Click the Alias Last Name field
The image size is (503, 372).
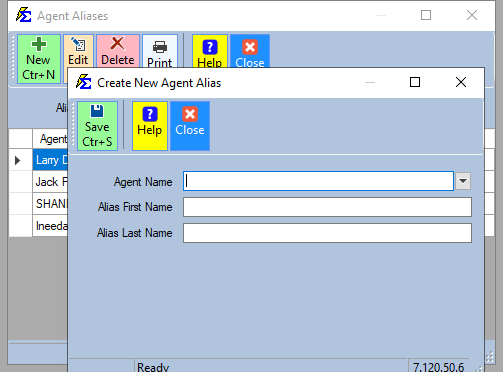click(327, 233)
